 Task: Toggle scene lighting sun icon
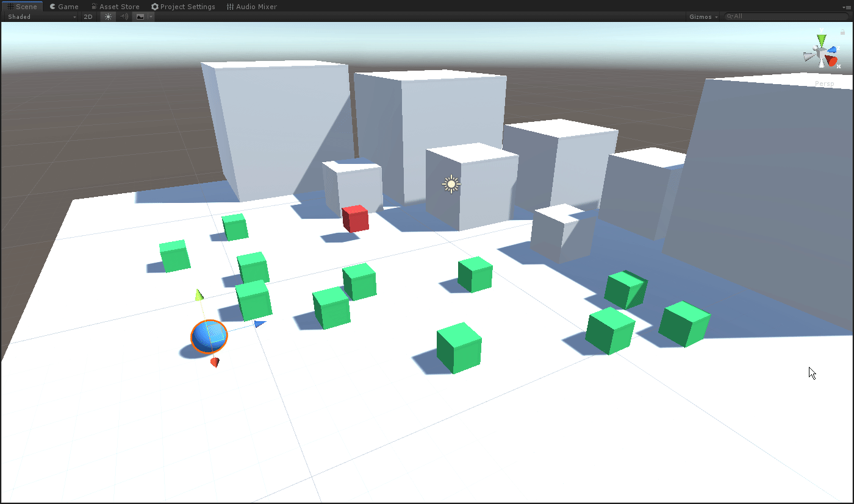tap(108, 16)
